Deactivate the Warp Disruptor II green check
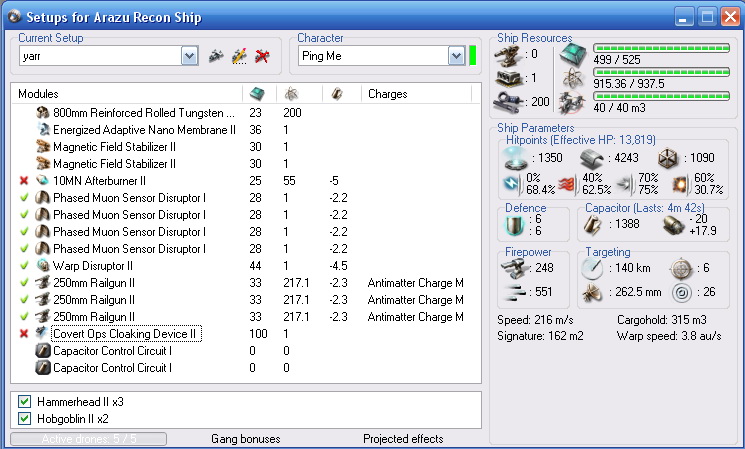745x449 pixels. pos(24,265)
